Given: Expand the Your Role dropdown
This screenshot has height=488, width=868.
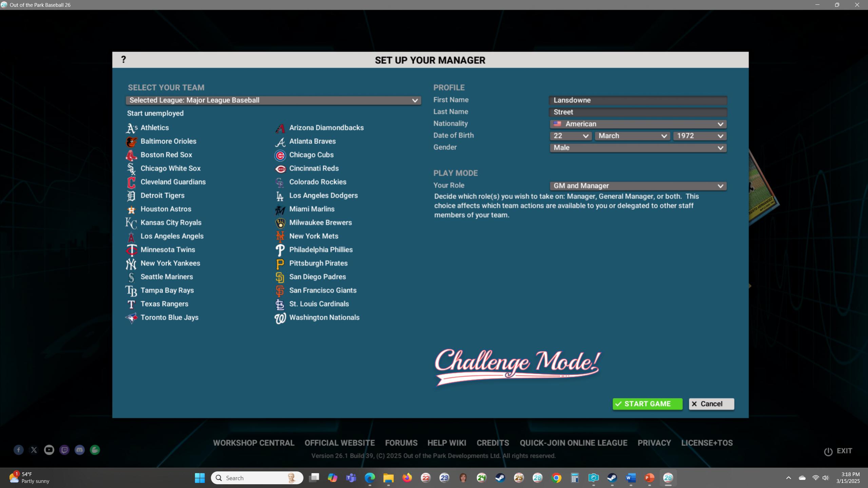Looking at the screenshot, I should click(x=638, y=186).
